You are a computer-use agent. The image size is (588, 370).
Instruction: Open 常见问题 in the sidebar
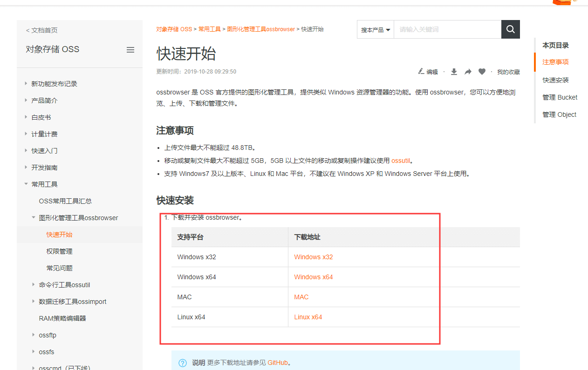pyautogui.click(x=59, y=268)
